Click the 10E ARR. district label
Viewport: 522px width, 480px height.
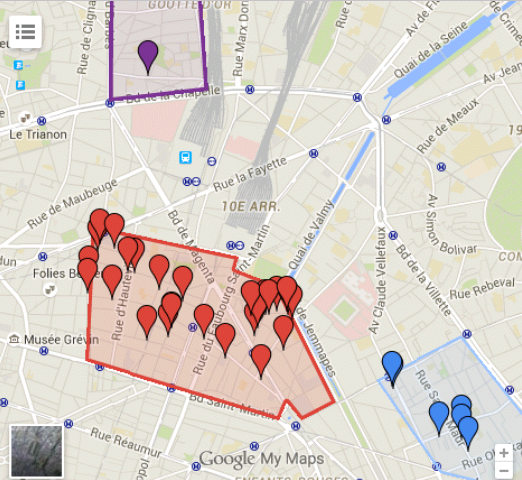click(251, 207)
